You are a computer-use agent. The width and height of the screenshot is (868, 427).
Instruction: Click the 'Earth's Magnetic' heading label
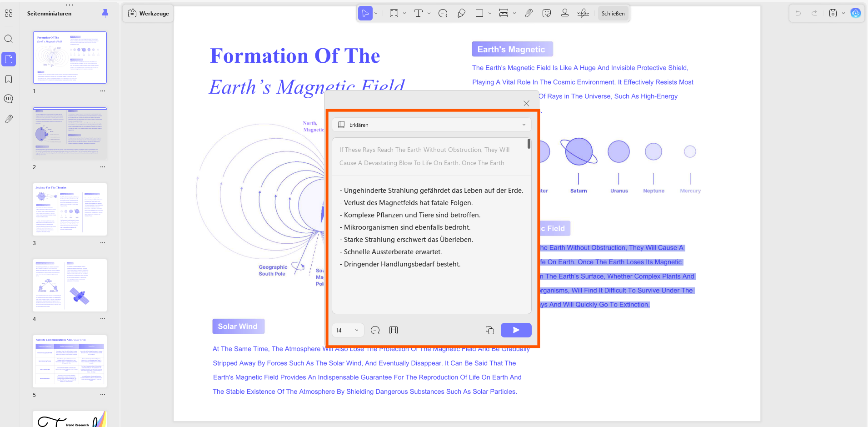(512, 49)
